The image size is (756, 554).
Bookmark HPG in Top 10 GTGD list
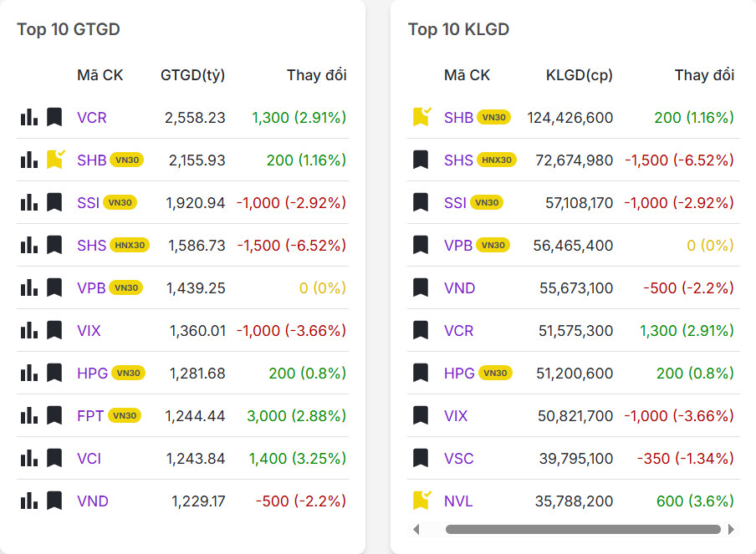pos(54,373)
